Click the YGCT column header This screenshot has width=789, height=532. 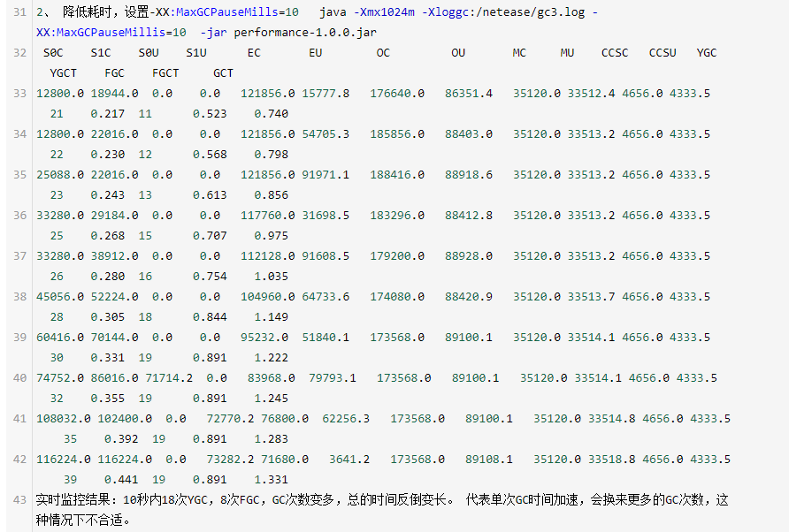point(64,73)
